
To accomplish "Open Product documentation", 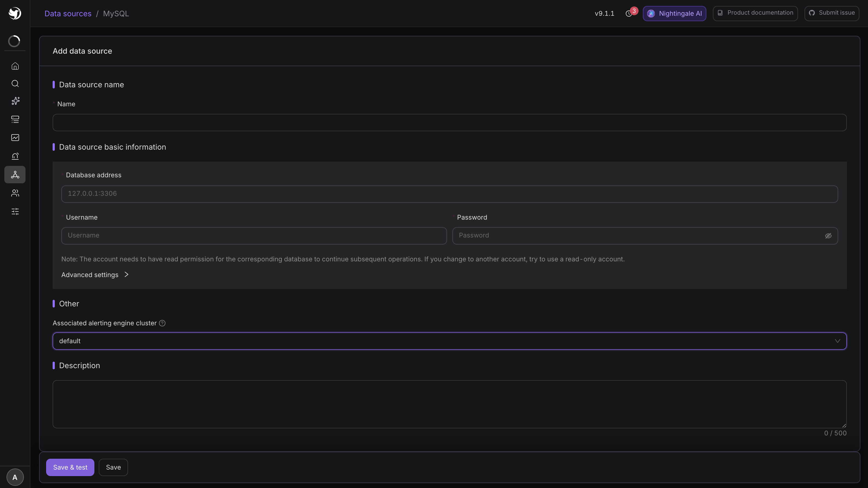I will (755, 13).
